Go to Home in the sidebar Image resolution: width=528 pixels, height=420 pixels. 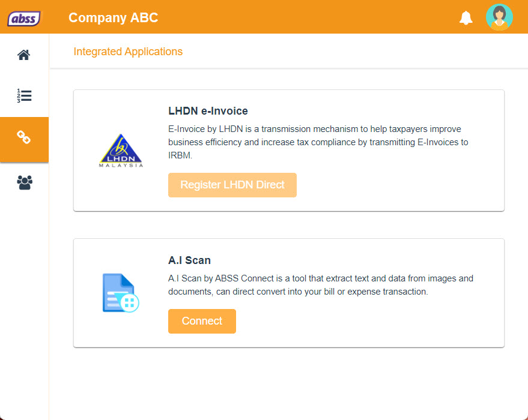24,55
